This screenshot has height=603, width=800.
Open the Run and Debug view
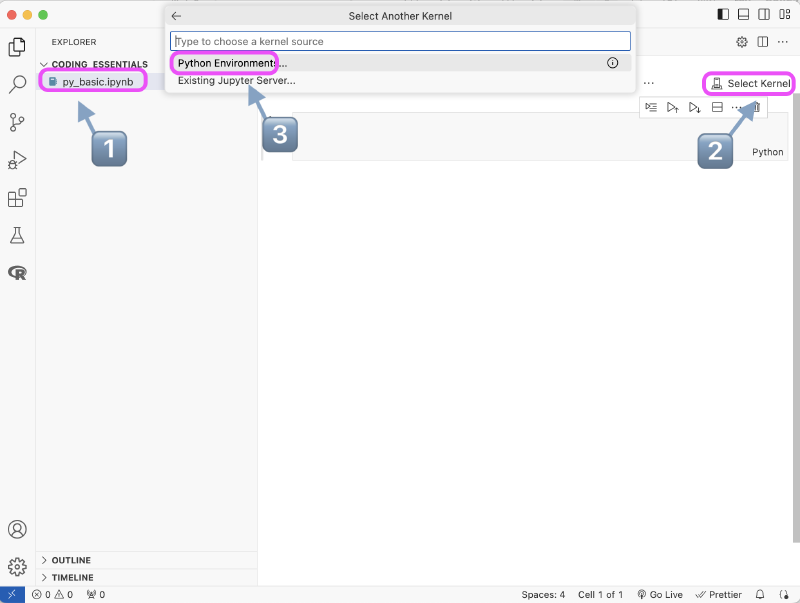pyautogui.click(x=17, y=160)
